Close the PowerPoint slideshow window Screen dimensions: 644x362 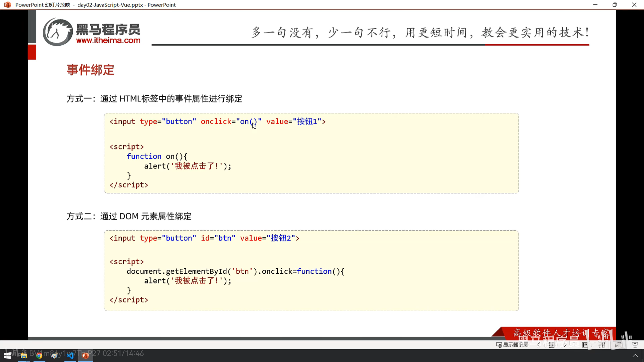coord(634,5)
